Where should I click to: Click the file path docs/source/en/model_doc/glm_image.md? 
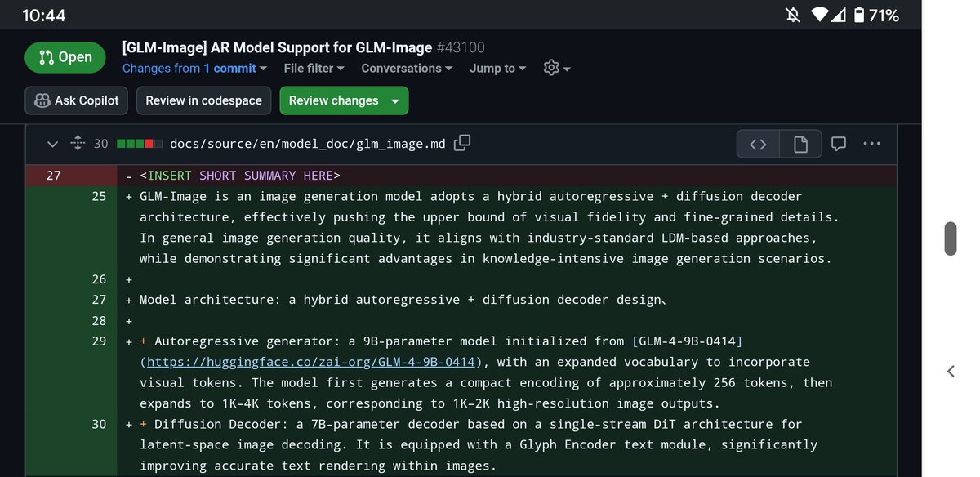pos(308,144)
